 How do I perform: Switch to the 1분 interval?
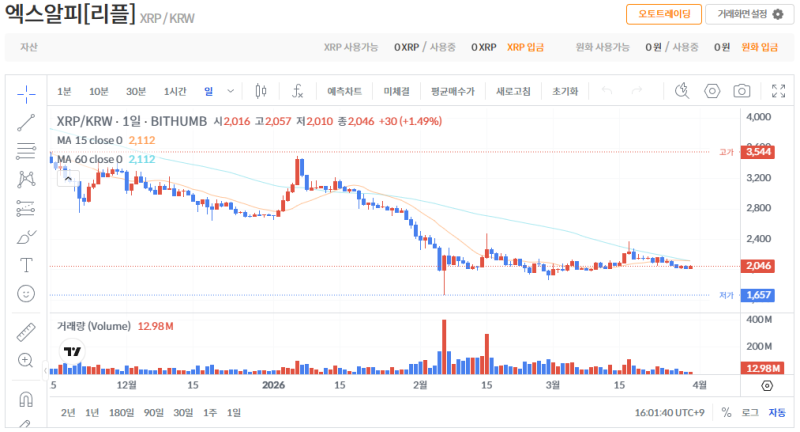coord(64,91)
